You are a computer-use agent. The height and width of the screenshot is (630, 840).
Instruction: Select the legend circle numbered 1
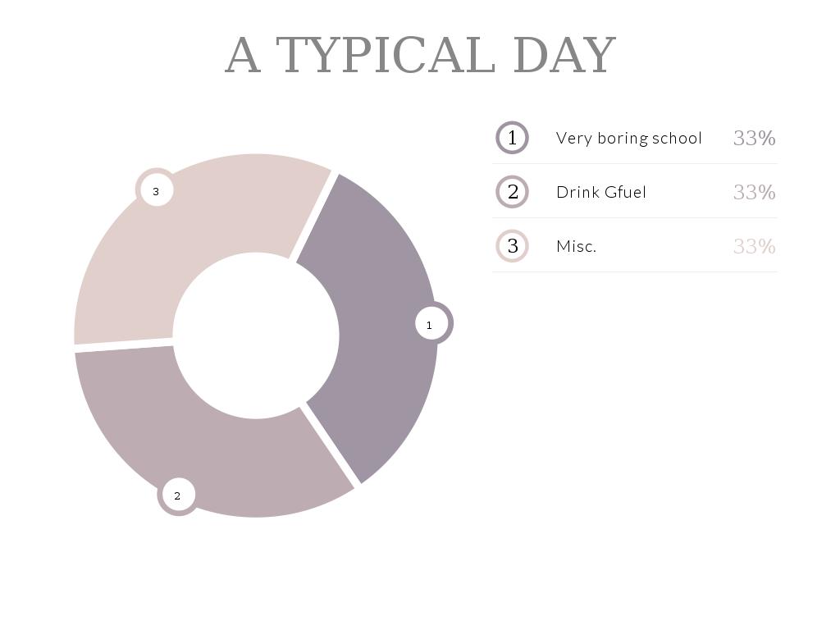(513, 138)
